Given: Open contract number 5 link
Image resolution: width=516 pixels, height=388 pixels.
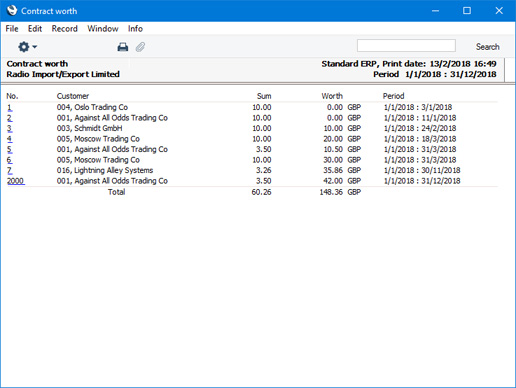Looking at the screenshot, I should pyautogui.click(x=10, y=149).
